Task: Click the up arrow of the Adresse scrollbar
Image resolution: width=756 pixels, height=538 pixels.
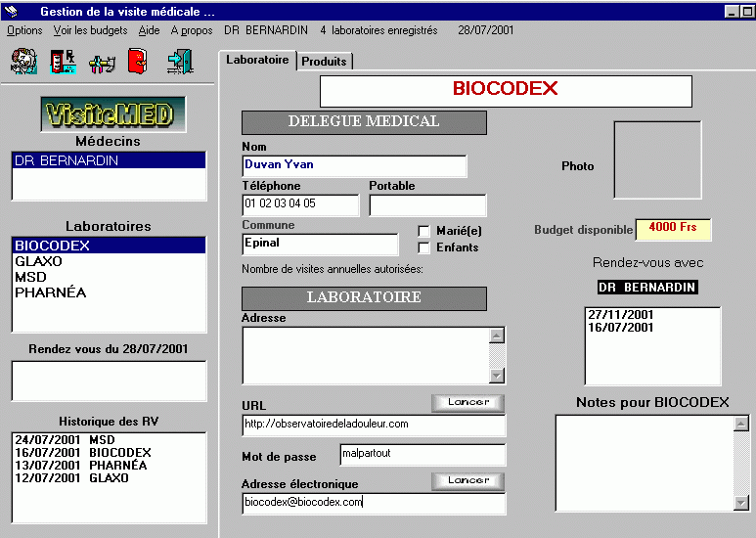Action: (x=497, y=336)
